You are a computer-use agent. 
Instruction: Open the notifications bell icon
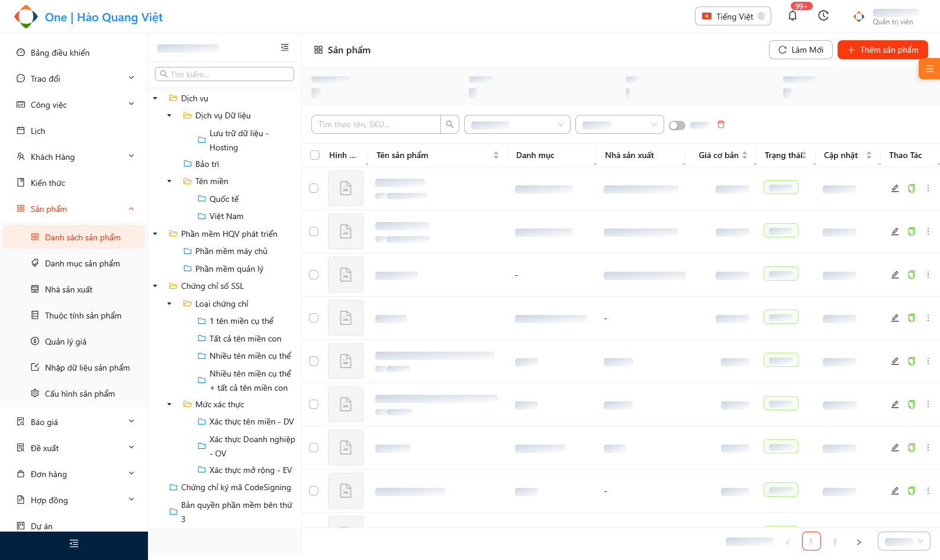click(793, 16)
